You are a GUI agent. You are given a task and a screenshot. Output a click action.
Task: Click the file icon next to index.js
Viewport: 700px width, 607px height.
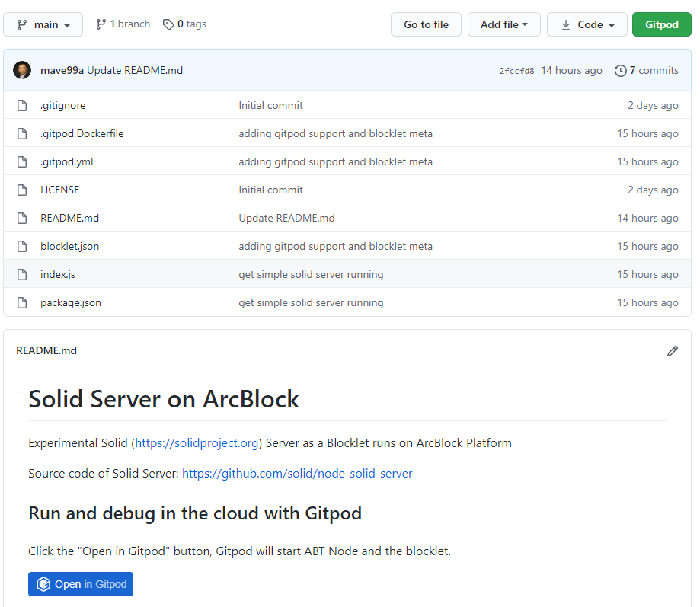(22, 274)
